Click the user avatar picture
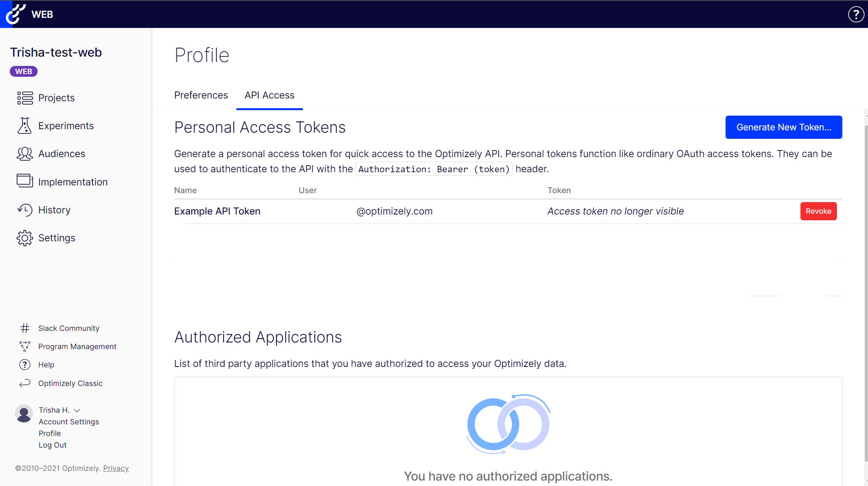868x486 pixels. click(24, 413)
